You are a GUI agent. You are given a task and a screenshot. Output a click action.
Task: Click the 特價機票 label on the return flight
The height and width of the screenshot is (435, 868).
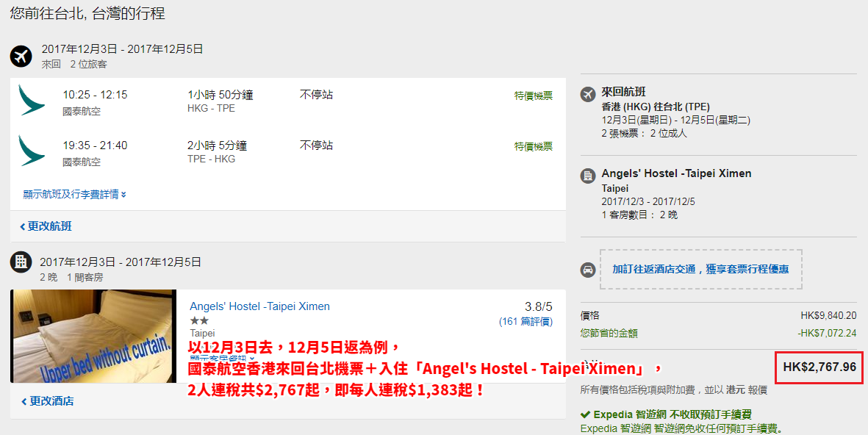pyautogui.click(x=534, y=147)
